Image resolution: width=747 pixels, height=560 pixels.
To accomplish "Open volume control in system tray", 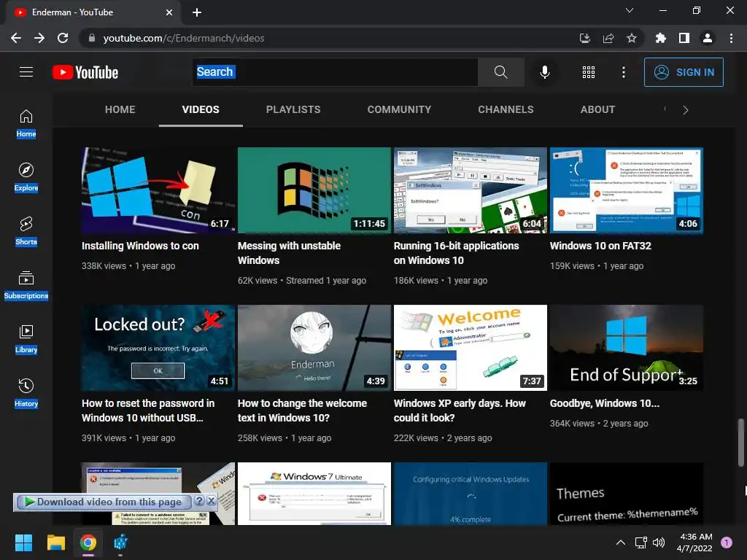I will (x=659, y=542).
